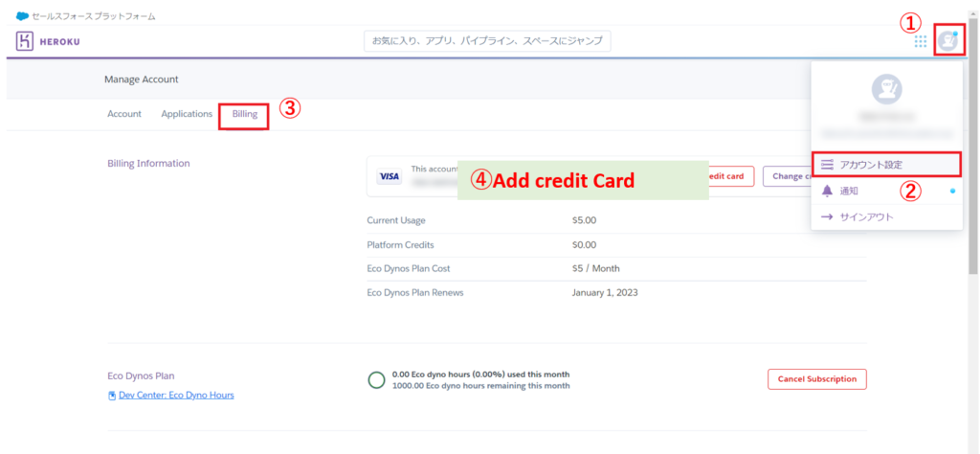Focus the search field for apps and pipelines

tap(487, 41)
